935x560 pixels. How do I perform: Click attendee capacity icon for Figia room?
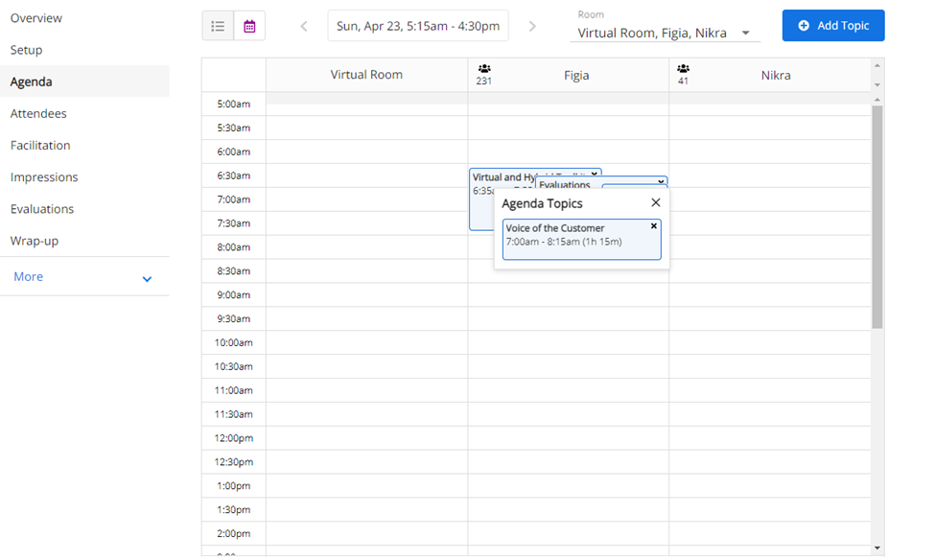pos(483,69)
